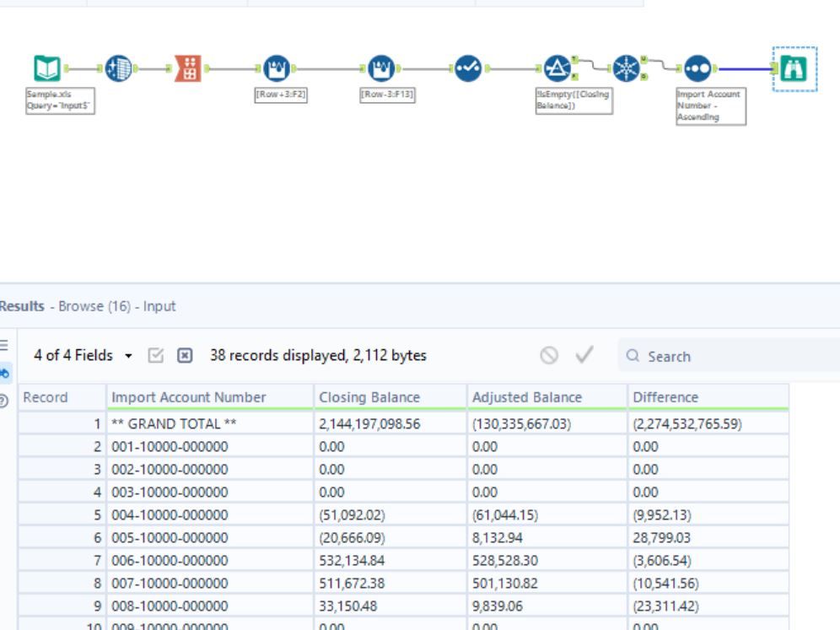Click the apply checkmark icon in results toolbar
Image resolution: width=840 pixels, height=630 pixels.
[584, 355]
